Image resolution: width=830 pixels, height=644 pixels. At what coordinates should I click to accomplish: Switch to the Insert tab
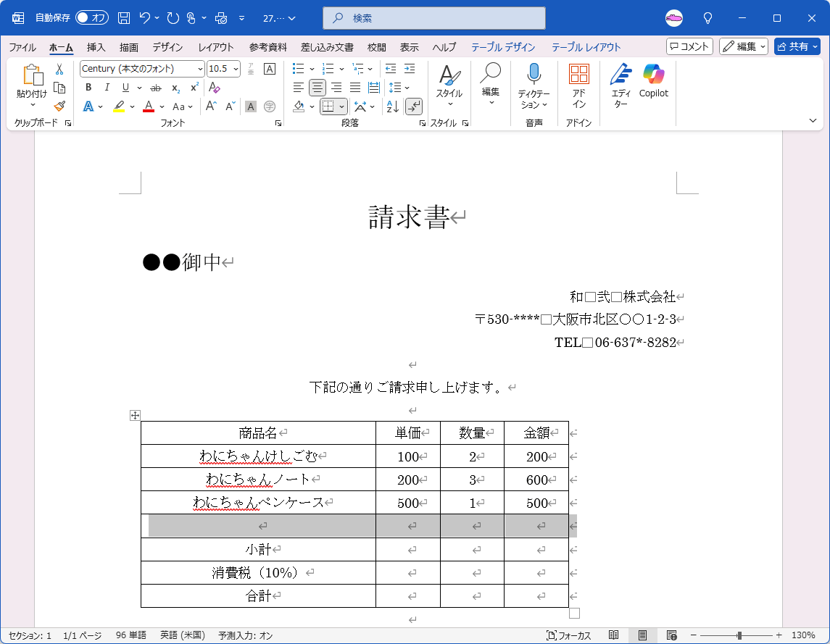click(x=96, y=47)
